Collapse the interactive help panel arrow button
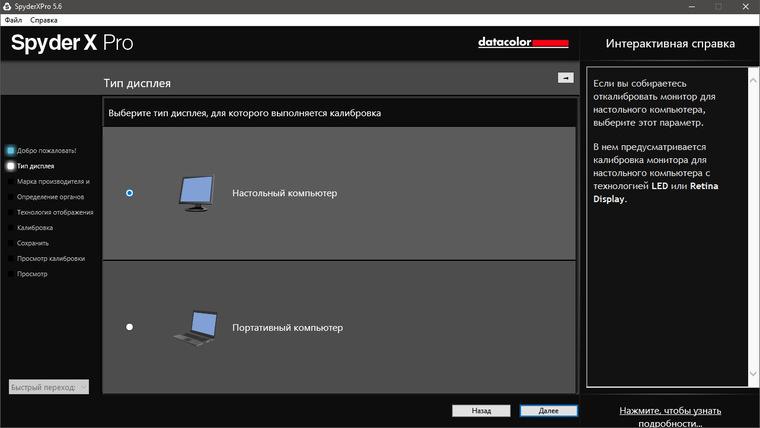The width and height of the screenshot is (760, 428). pyautogui.click(x=566, y=78)
